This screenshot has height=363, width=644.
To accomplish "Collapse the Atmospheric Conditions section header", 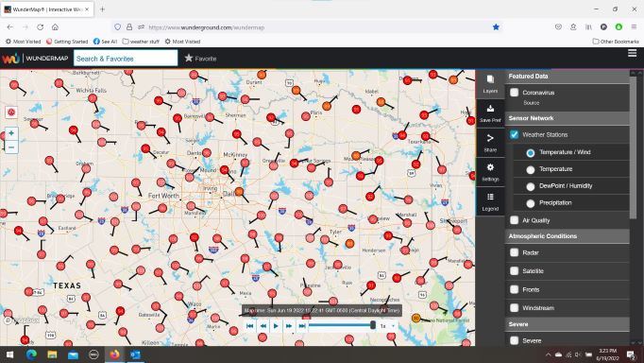I will (568, 236).
